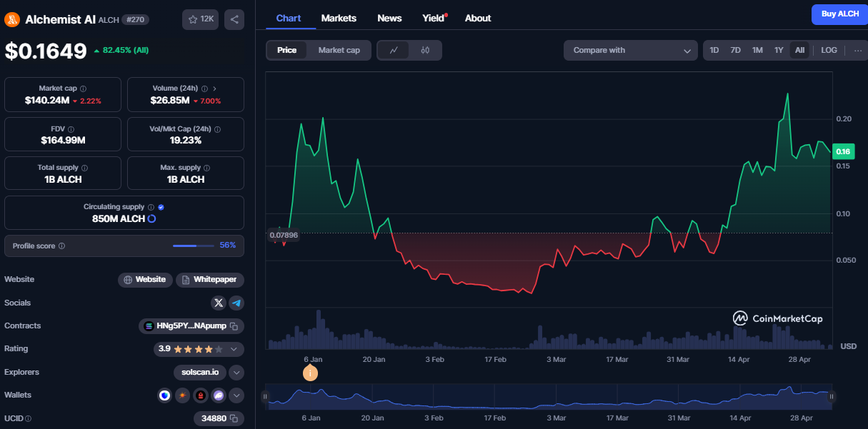Open the Whitepaper link
This screenshot has width=868, height=429.
click(x=210, y=279)
